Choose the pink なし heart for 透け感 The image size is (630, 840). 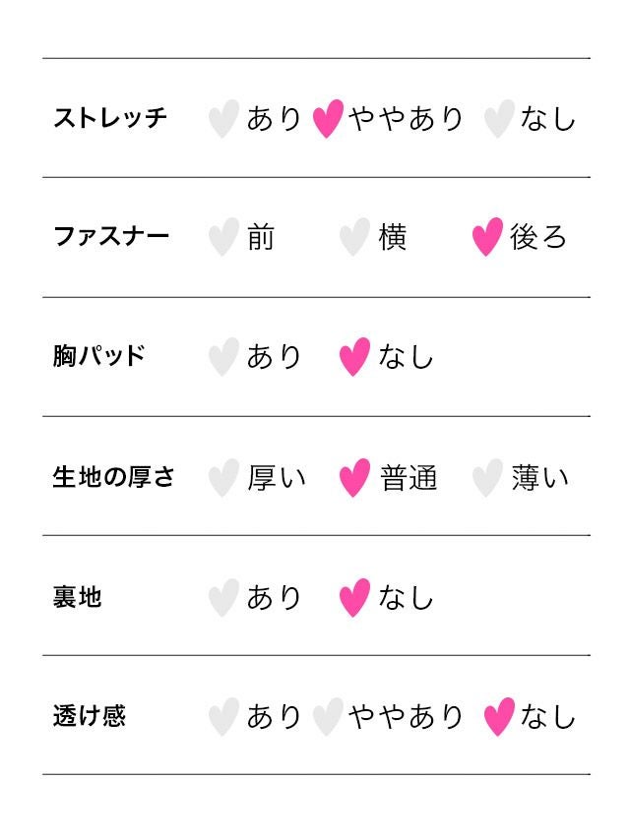[x=499, y=717]
